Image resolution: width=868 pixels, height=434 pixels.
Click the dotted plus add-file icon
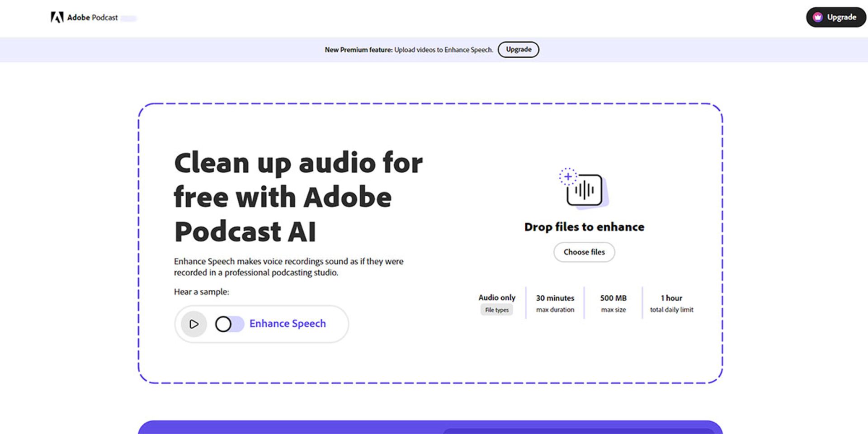tap(568, 176)
